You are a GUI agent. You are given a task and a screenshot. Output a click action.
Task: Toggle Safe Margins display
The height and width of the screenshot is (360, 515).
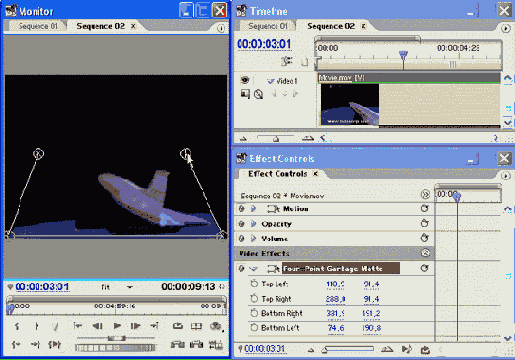click(196, 326)
